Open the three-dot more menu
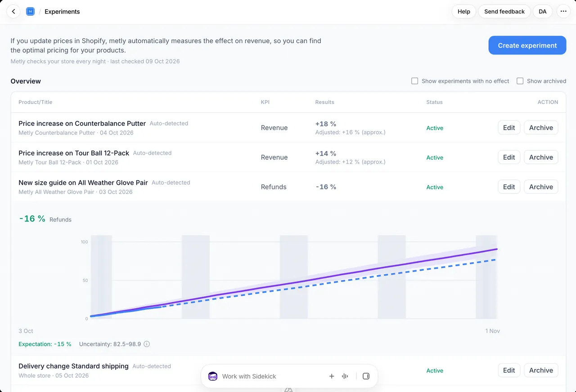The height and width of the screenshot is (392, 576). [563, 12]
